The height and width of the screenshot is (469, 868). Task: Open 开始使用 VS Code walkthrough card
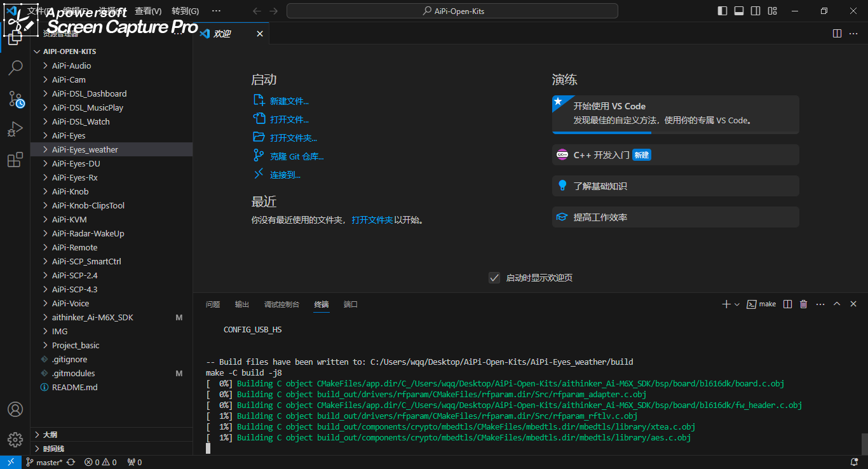675,114
